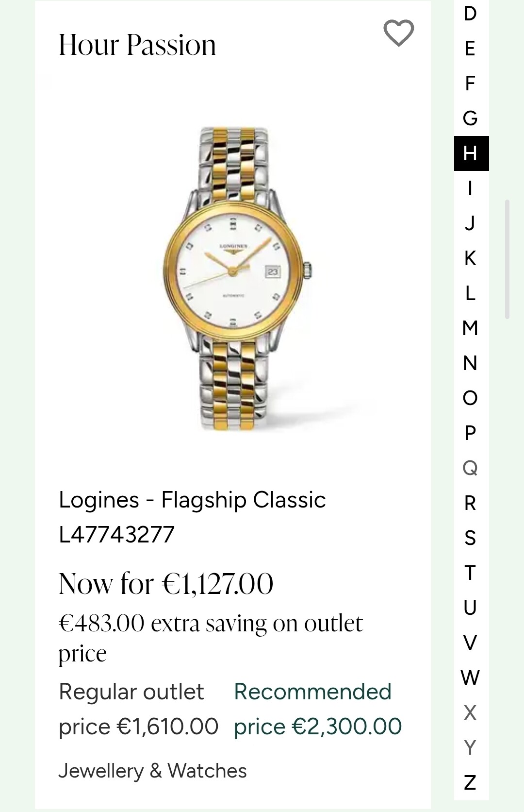This screenshot has height=812, width=524.
Task: Jump to letter K in index
Action: [x=470, y=258]
